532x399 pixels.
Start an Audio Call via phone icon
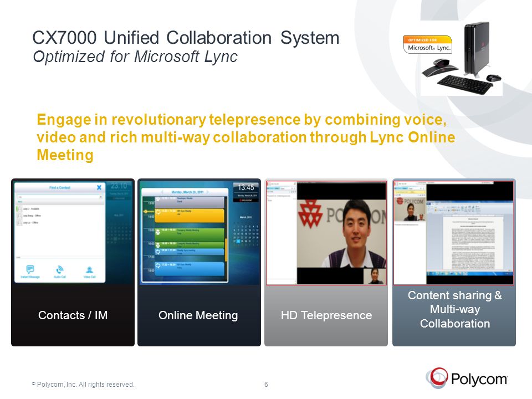tap(60, 270)
